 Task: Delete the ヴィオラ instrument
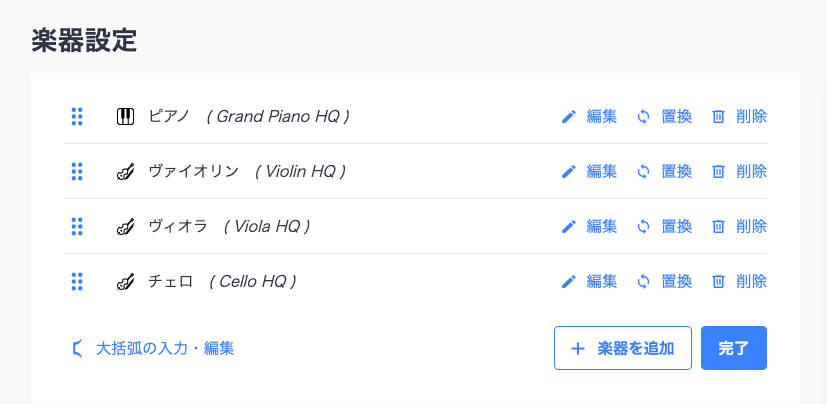click(x=739, y=226)
